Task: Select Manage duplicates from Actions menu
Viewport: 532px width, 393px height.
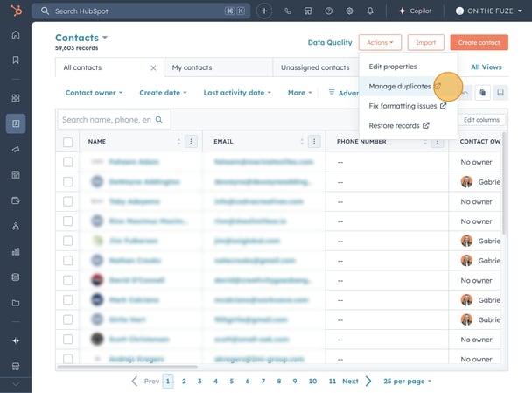Action: 408,86
